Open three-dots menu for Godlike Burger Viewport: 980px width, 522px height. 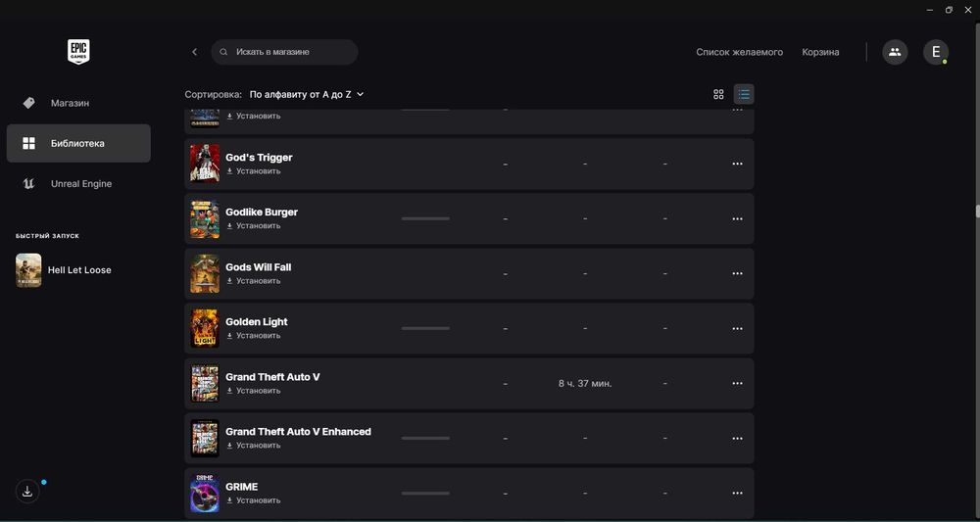point(737,219)
